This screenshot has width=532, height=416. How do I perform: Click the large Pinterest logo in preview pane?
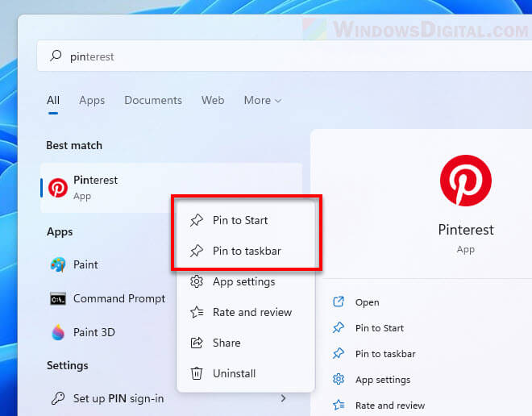[x=466, y=181]
